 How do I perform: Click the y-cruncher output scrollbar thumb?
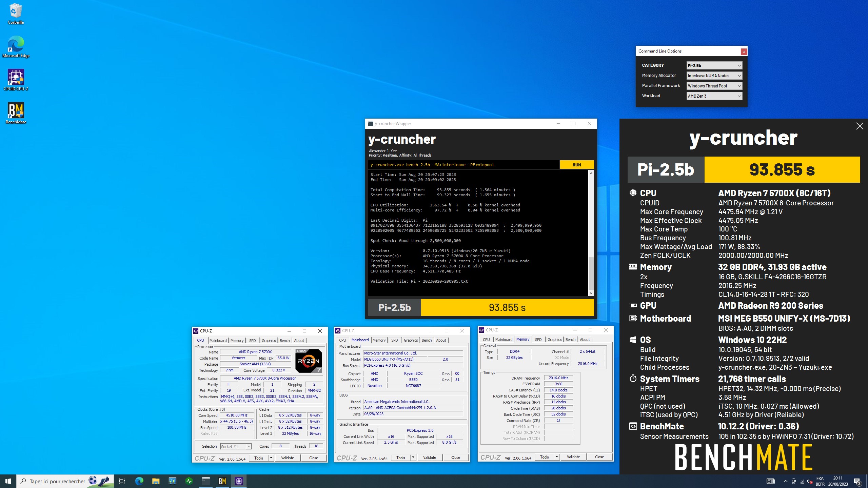591,273
